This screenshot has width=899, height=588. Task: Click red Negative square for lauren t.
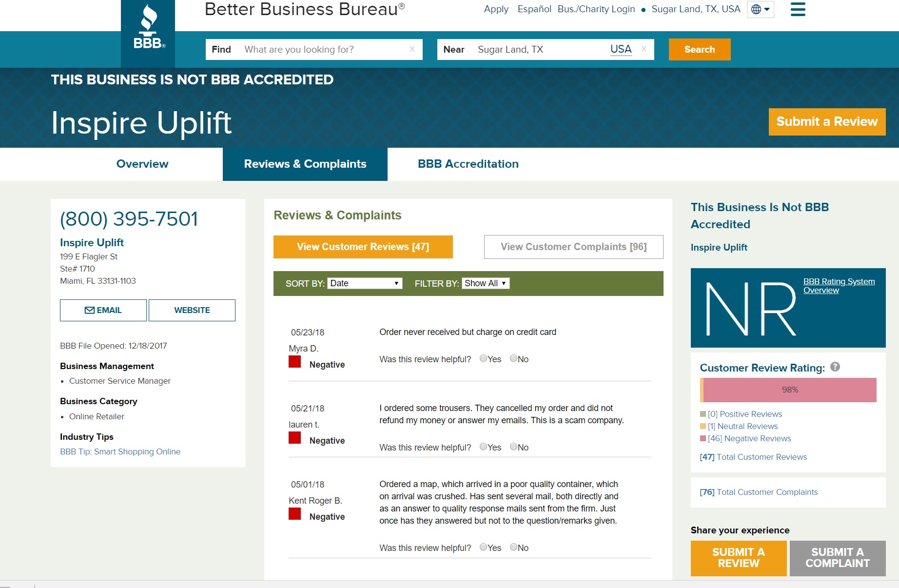pos(294,438)
